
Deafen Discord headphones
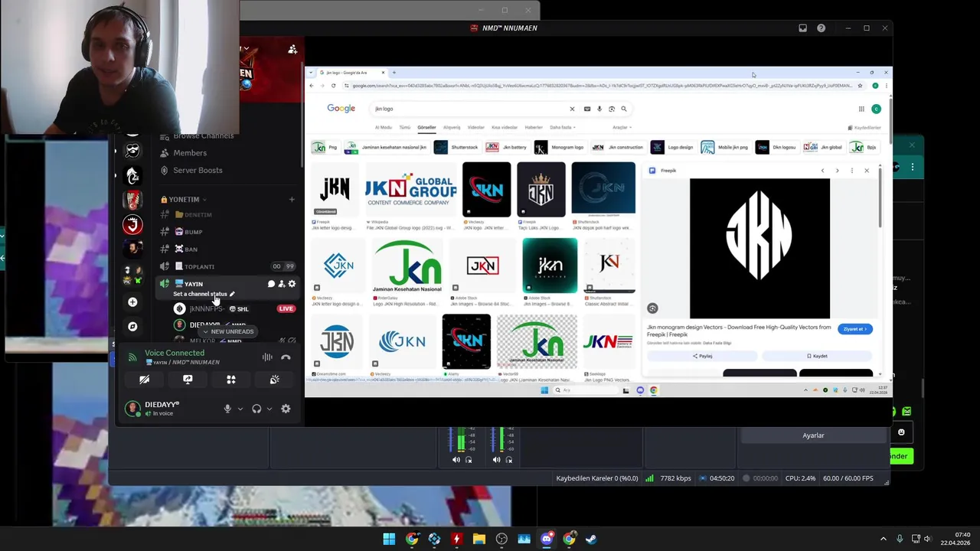256,409
